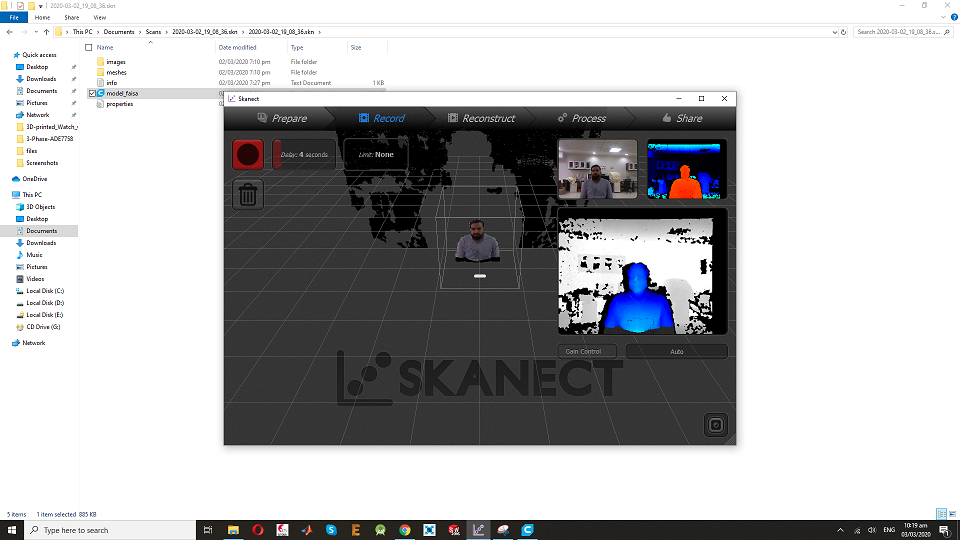The width and height of the screenshot is (960, 540).
Task: Click the taskbar search box
Action: pyautogui.click(x=110, y=530)
